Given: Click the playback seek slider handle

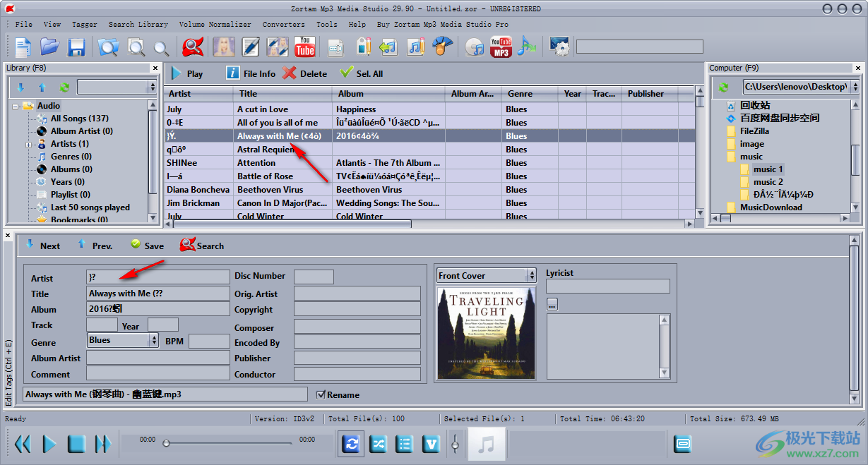Looking at the screenshot, I should pyautogui.click(x=166, y=444).
